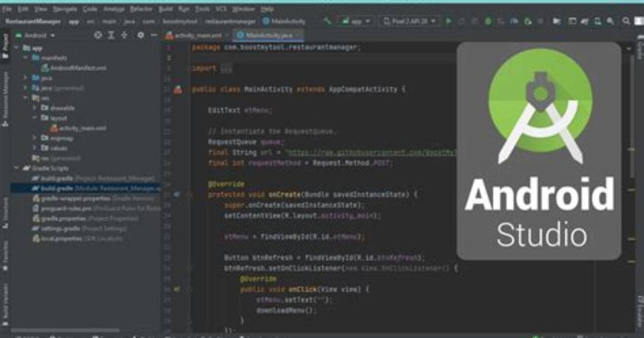This screenshot has height=338, width=644.
Task: Collapse the layout folder
Action: [34, 118]
